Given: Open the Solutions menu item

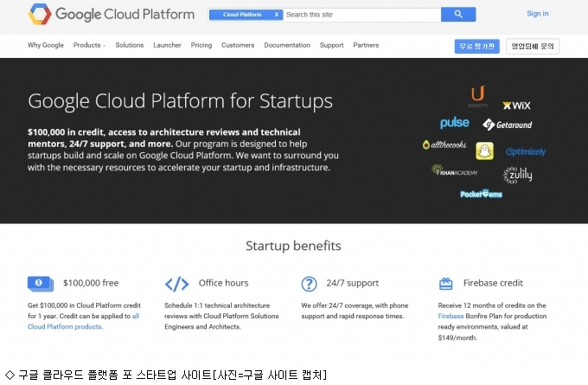Looking at the screenshot, I should point(130,45).
